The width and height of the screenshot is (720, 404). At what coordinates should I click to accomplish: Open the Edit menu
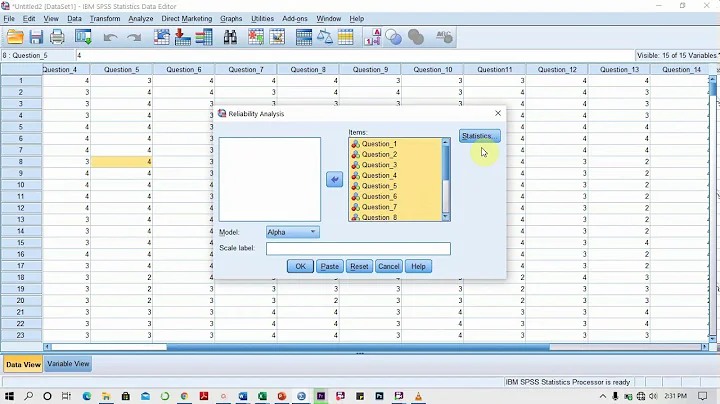[x=29, y=19]
